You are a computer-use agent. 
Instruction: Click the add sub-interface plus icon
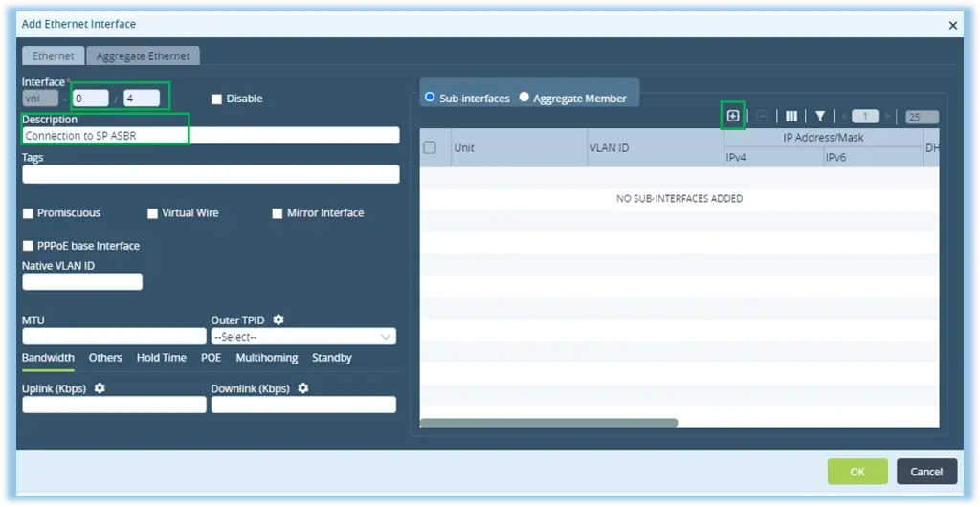pos(733,116)
